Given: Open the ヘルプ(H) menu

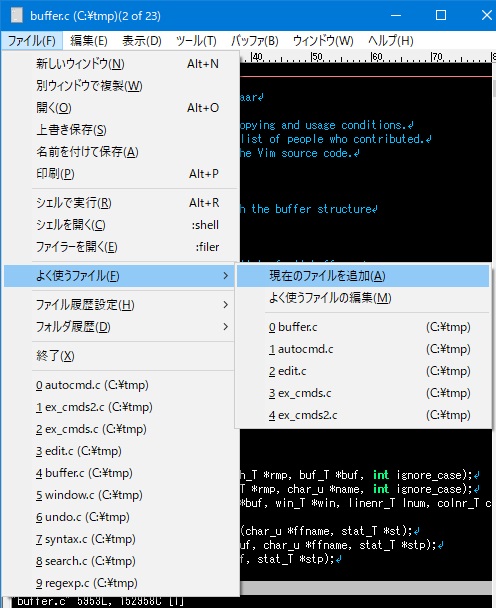Looking at the screenshot, I should click(x=391, y=41).
